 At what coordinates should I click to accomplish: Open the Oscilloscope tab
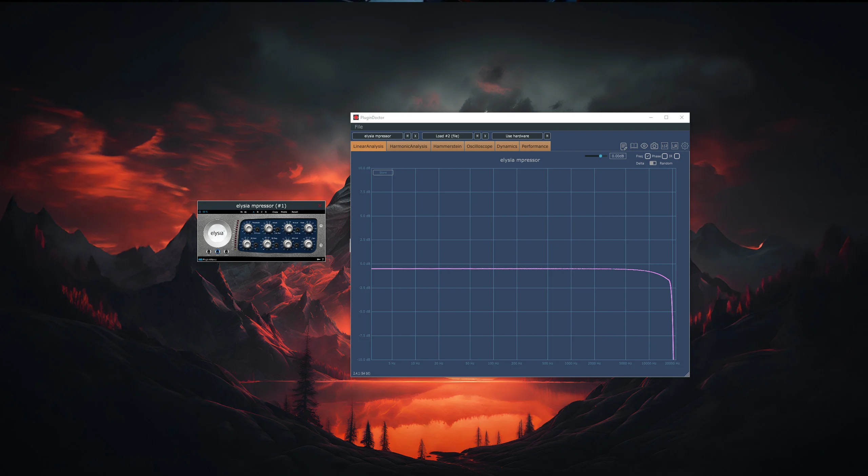479,146
